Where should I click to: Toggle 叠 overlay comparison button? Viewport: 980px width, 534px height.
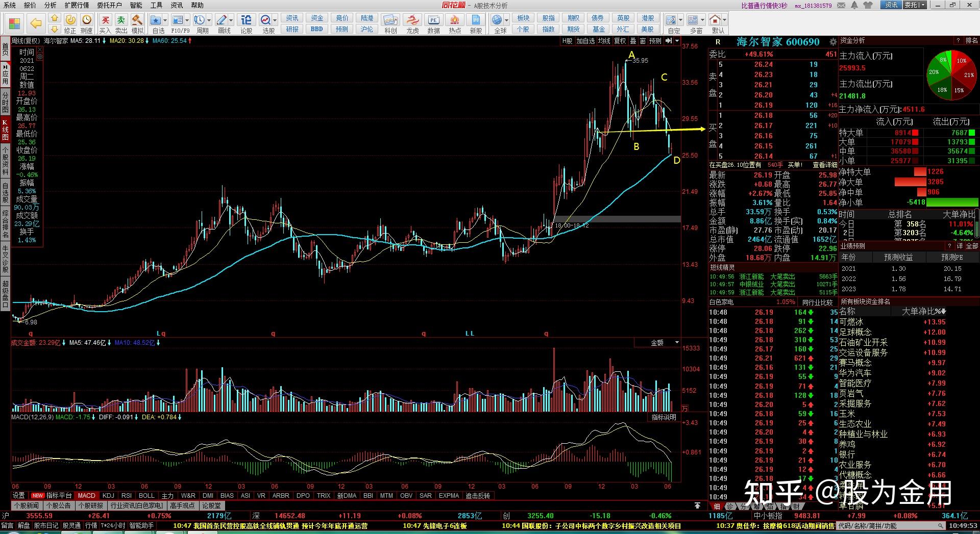(x=633, y=41)
